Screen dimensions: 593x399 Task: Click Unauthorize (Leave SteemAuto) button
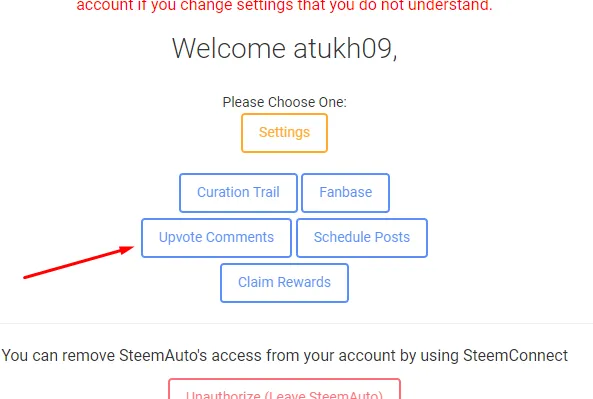point(284,389)
